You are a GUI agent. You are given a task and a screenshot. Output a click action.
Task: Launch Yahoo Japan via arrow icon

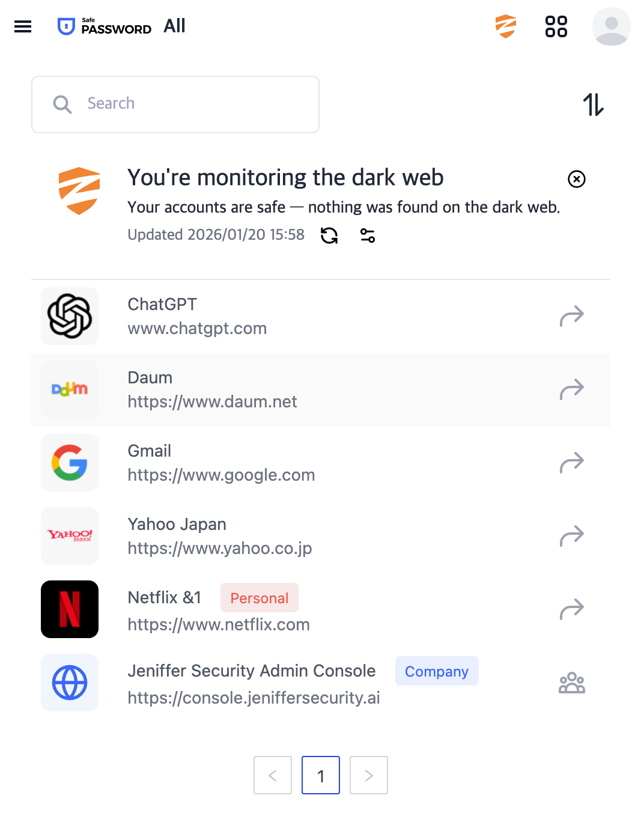[571, 536]
